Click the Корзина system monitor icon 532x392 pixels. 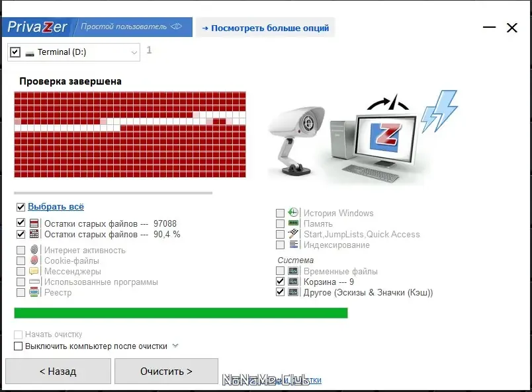pos(293,282)
